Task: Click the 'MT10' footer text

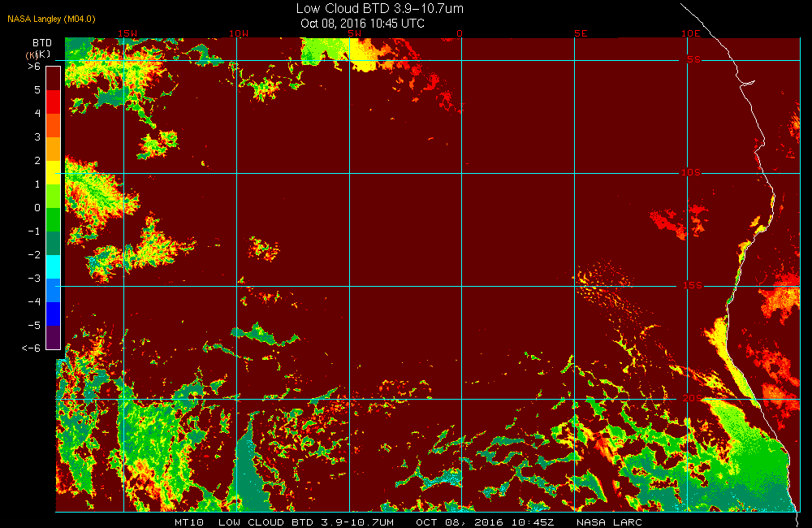Action: pyautogui.click(x=189, y=522)
